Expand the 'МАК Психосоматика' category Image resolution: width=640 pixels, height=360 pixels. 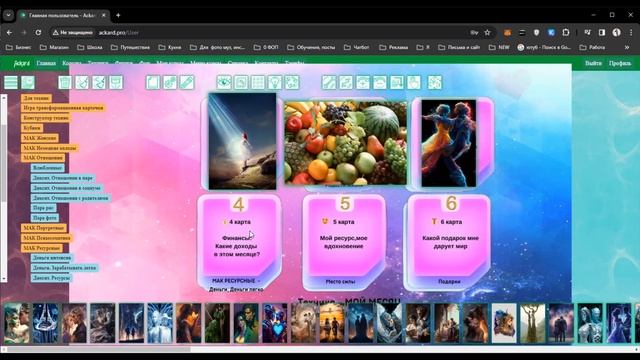coord(47,238)
